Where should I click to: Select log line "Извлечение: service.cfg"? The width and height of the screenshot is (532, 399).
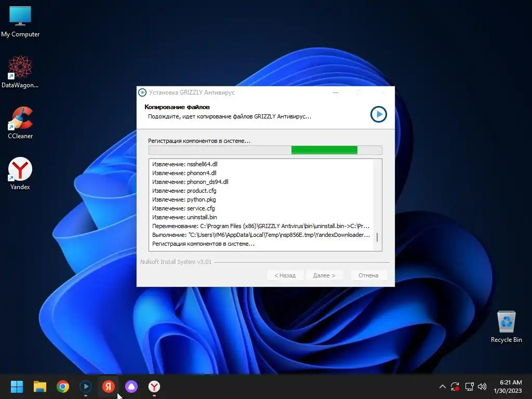pyautogui.click(x=183, y=208)
